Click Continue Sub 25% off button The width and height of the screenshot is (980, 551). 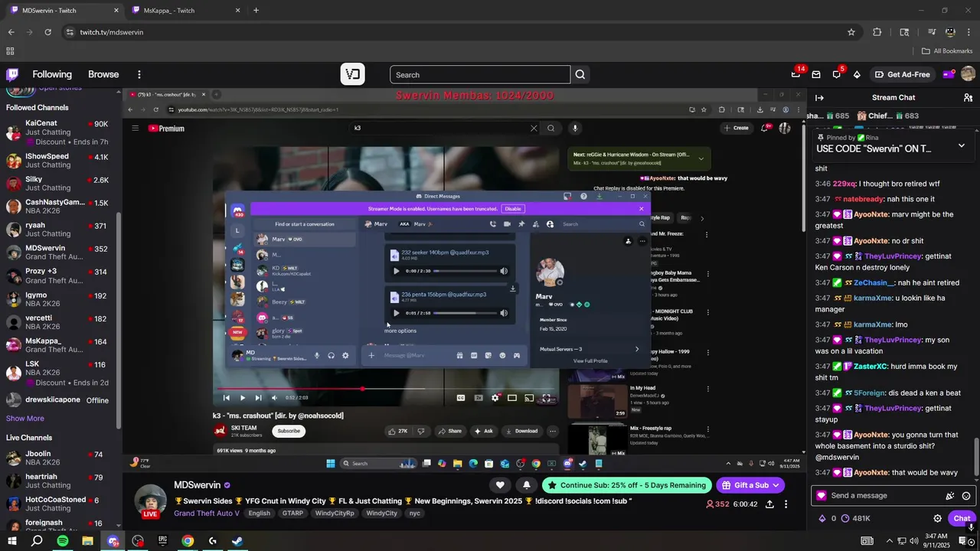(x=627, y=485)
